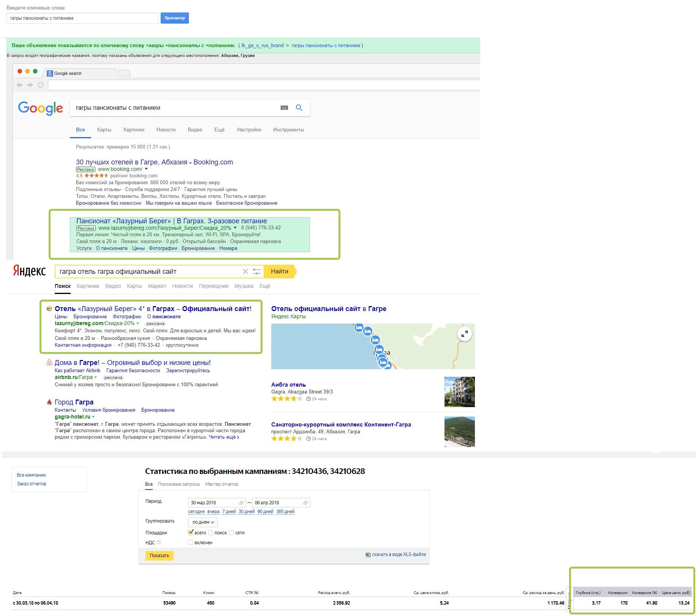Viewport: 696px width, 616px height.
Task: Open Yandex Ещё menu
Action: [x=265, y=286]
